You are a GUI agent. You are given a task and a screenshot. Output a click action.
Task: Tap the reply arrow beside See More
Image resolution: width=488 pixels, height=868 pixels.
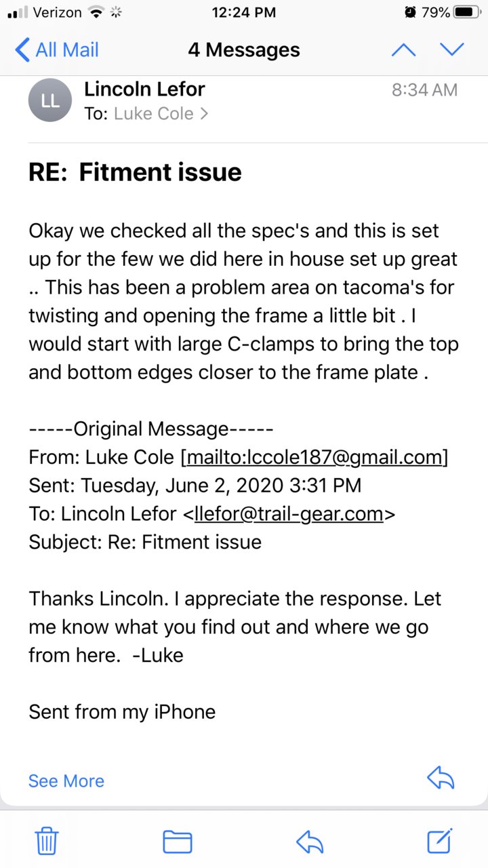coord(441,778)
